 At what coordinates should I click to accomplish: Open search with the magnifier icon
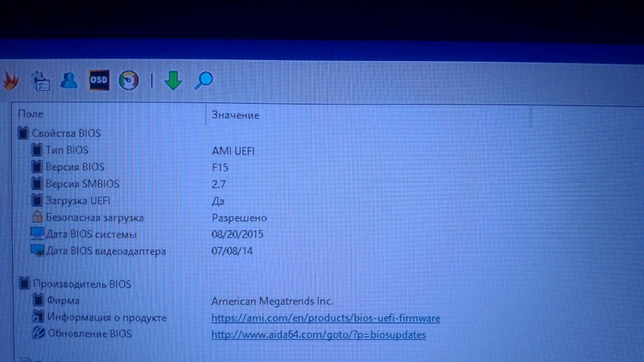(x=204, y=80)
